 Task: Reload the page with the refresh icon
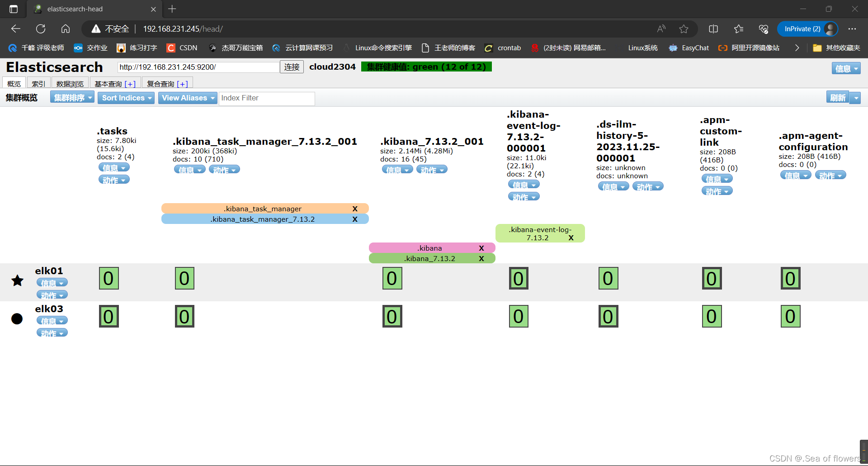click(41, 29)
